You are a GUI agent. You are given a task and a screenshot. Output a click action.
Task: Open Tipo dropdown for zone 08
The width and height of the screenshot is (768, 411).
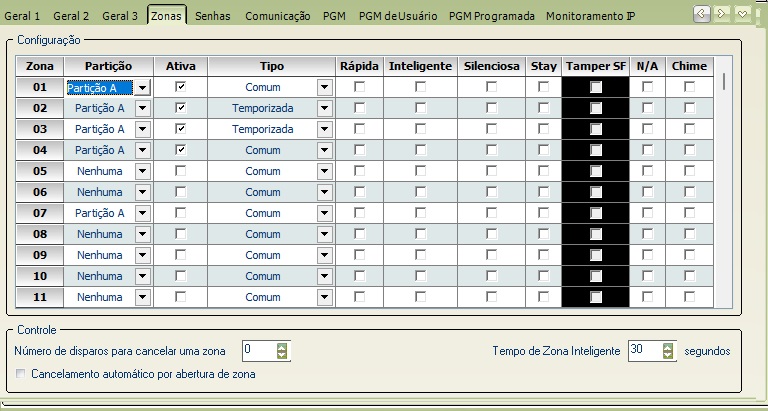(x=325, y=235)
